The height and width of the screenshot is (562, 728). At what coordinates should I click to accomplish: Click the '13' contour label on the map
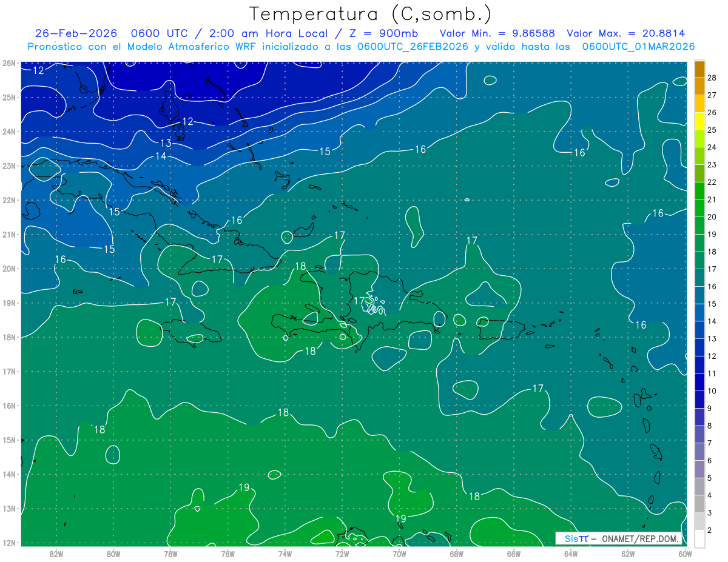[x=166, y=144]
